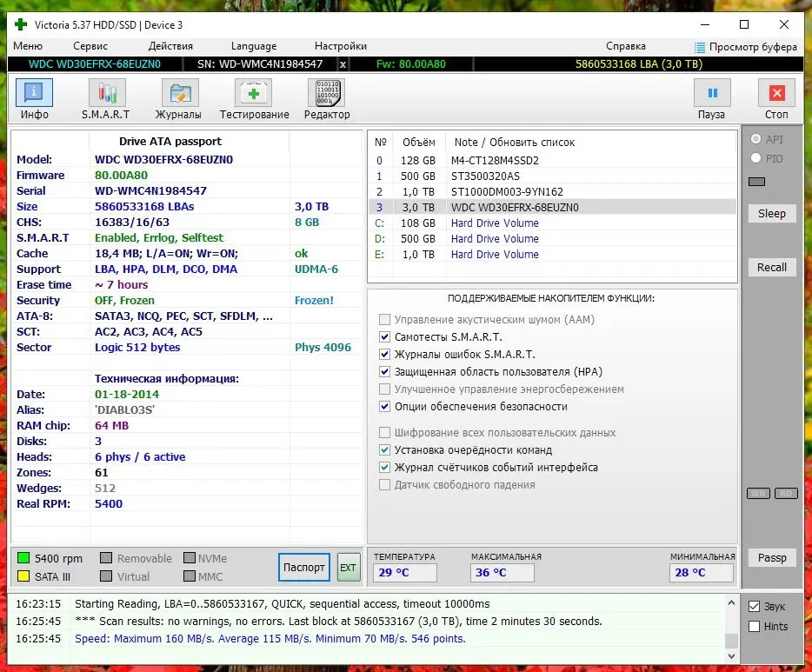Select drive 0 M4-CT128M4SSD2
The image size is (812, 672).
coord(552,161)
